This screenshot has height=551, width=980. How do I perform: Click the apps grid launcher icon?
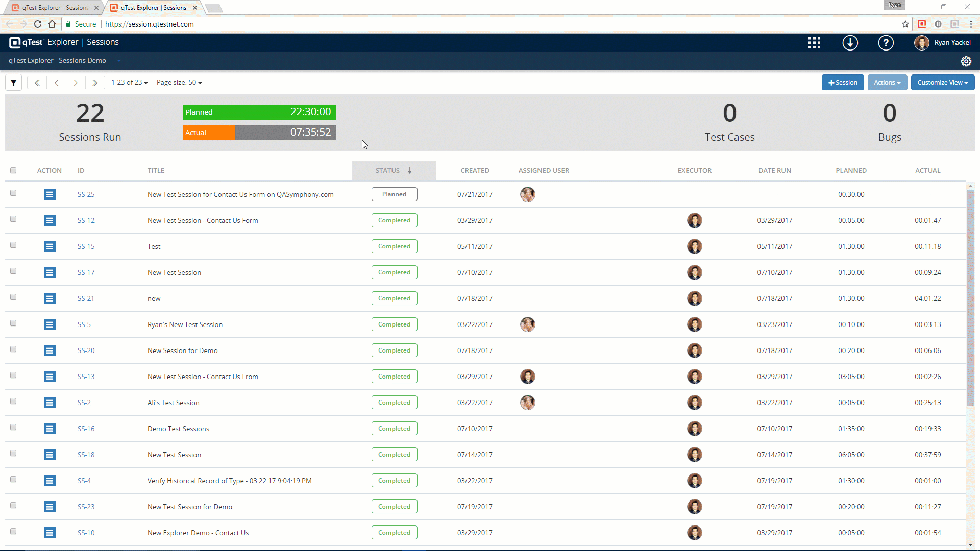(x=814, y=43)
